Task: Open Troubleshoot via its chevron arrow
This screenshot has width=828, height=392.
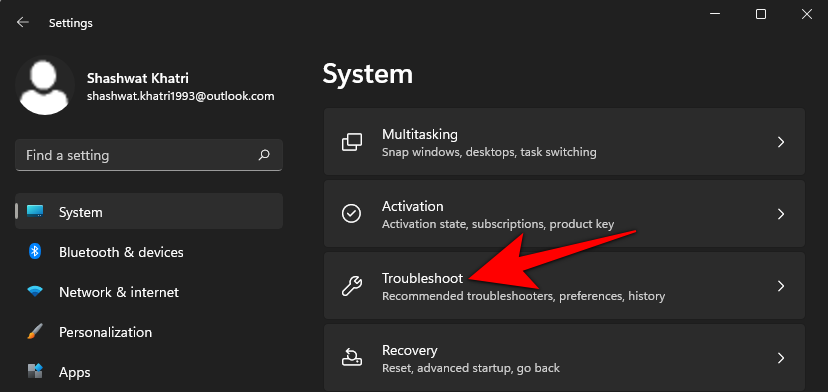Action: (781, 286)
